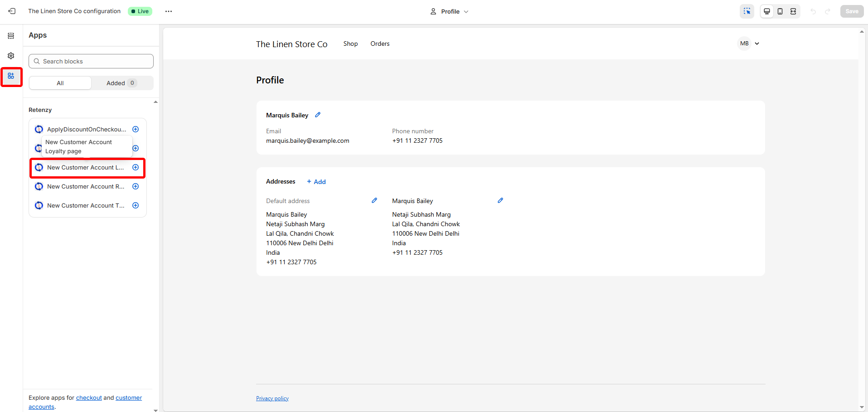The height and width of the screenshot is (412, 868).
Task: Click the fullscreen preview icon
Action: click(x=793, y=11)
